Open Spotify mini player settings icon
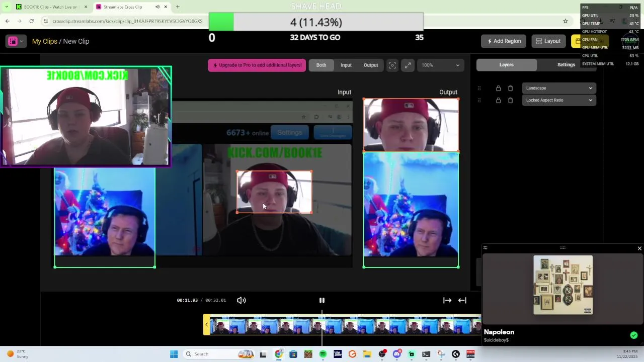 coord(485,248)
